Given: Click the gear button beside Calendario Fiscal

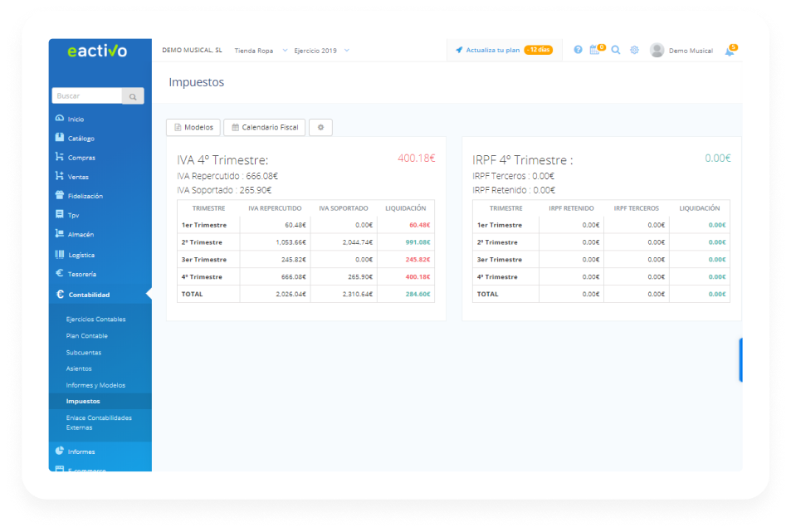Looking at the screenshot, I should click(x=320, y=127).
